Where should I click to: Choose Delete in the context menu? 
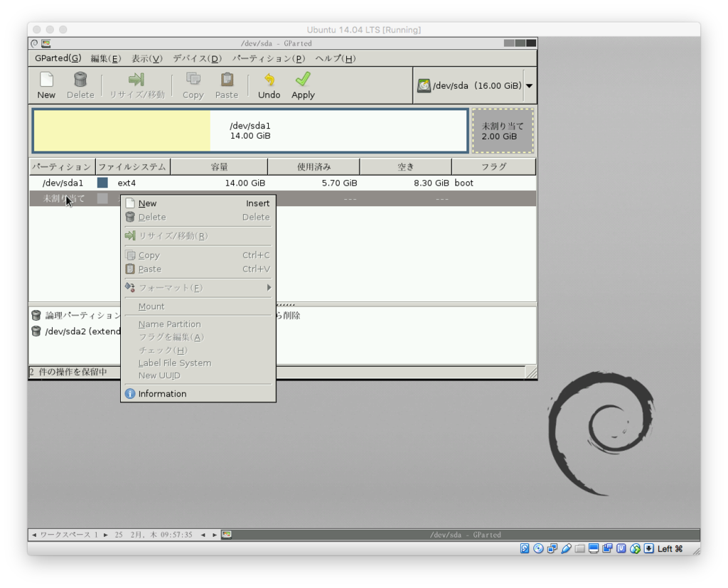[198, 217]
